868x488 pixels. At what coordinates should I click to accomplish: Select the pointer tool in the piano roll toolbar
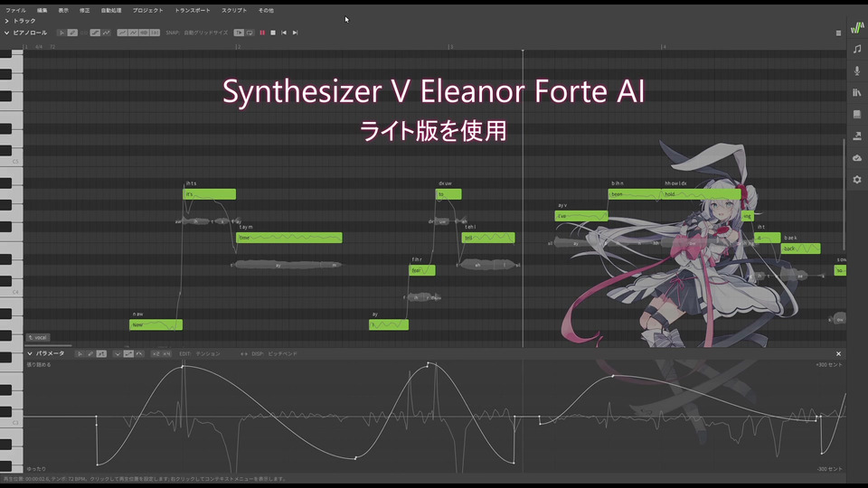61,33
